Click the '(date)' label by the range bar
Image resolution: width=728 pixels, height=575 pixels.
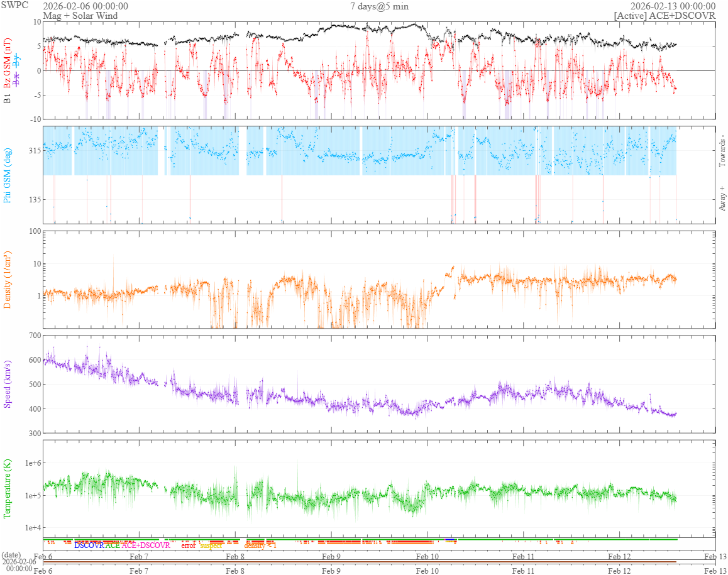[x=11, y=555]
